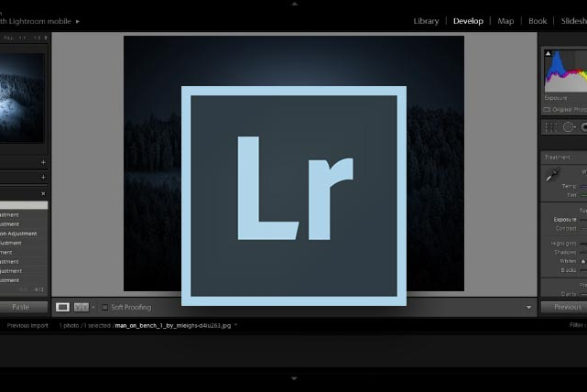Select the White Balance eyedropper tool

pyautogui.click(x=554, y=175)
